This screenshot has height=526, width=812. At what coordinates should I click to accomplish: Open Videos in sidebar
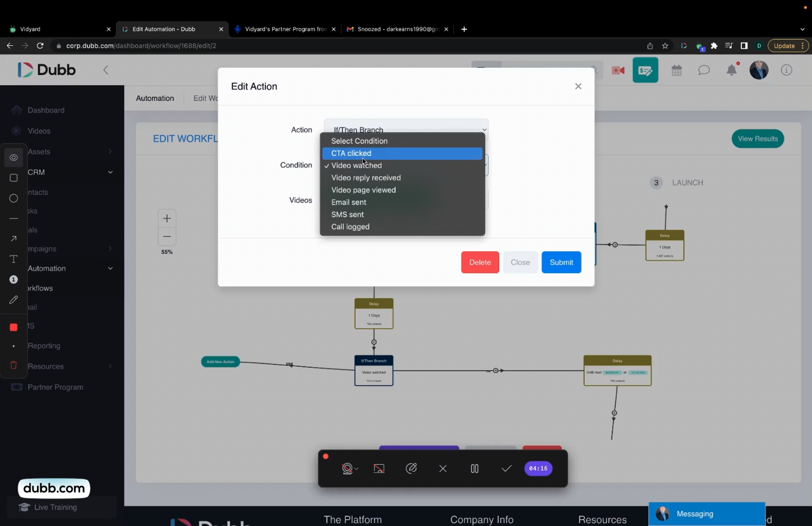pos(39,131)
